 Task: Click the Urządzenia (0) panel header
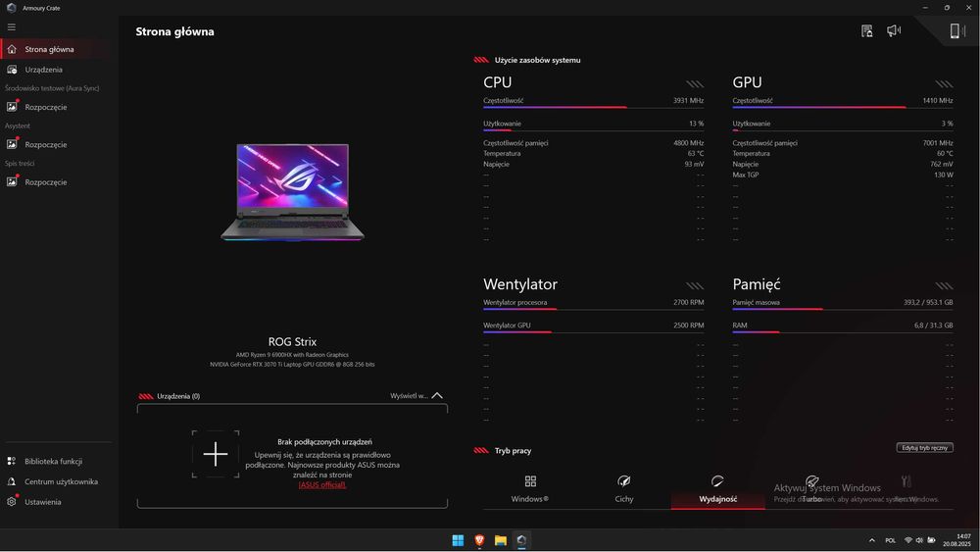[x=178, y=396]
